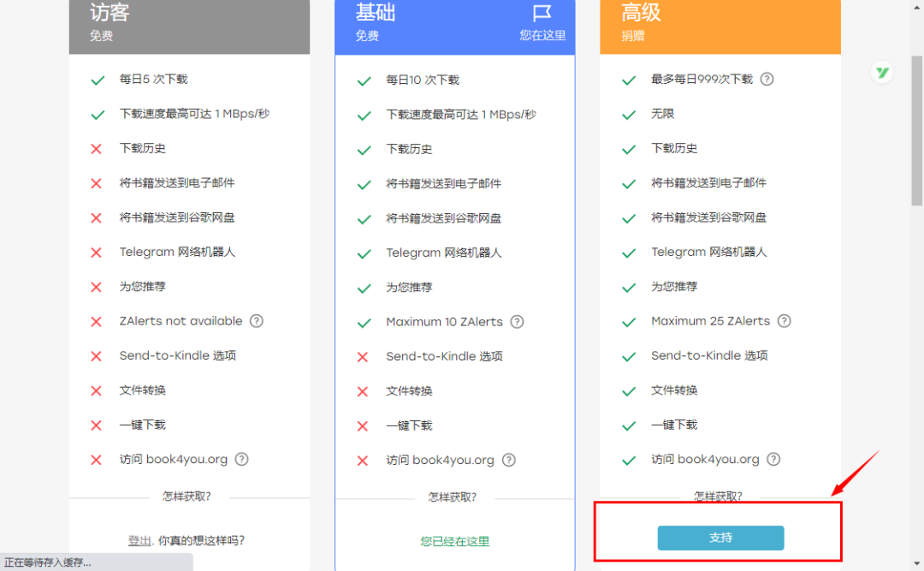The height and width of the screenshot is (571, 924).
Task: Click 怎样获取? in the 基础 column
Action: click(453, 497)
